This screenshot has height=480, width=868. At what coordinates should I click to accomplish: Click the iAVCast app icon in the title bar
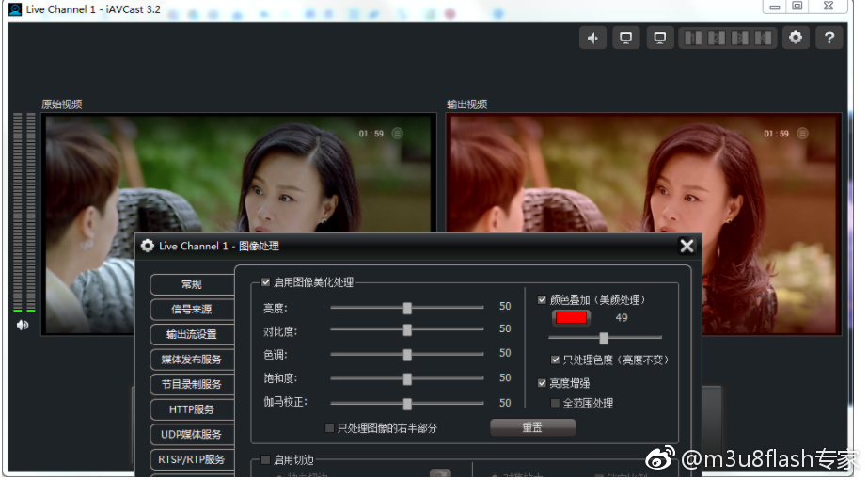[x=15, y=9]
